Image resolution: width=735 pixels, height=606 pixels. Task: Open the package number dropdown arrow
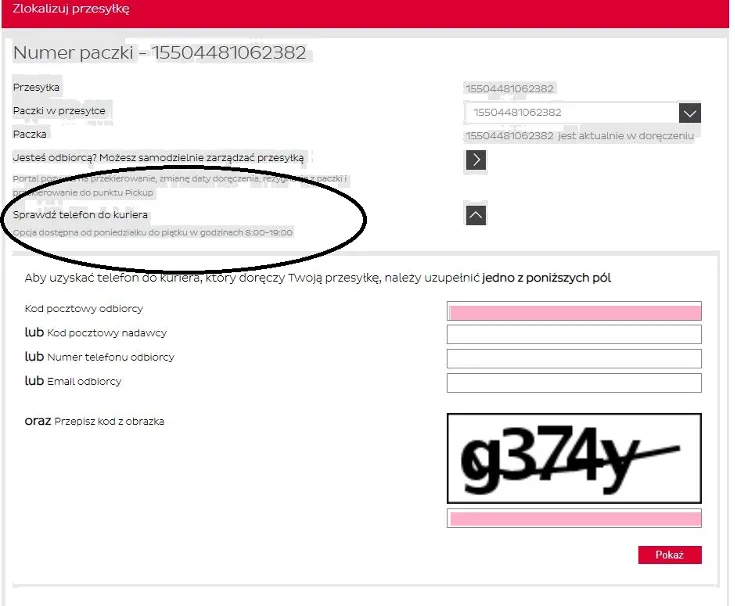click(x=690, y=113)
